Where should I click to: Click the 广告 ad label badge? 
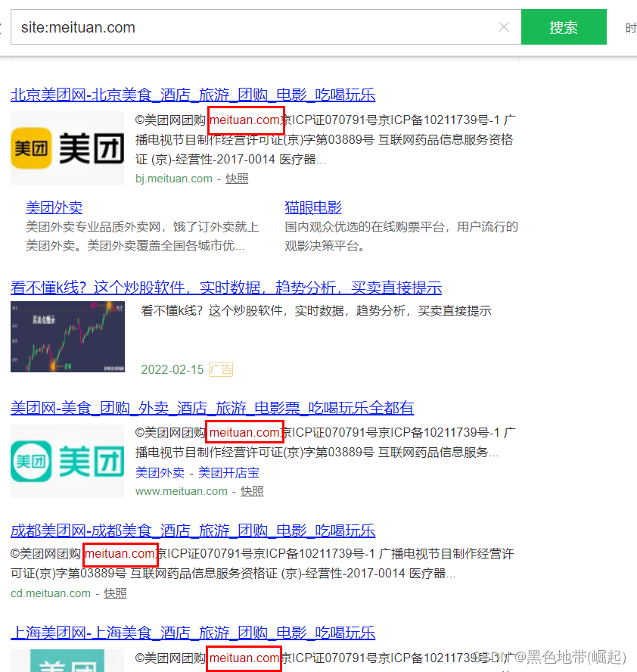point(221,369)
